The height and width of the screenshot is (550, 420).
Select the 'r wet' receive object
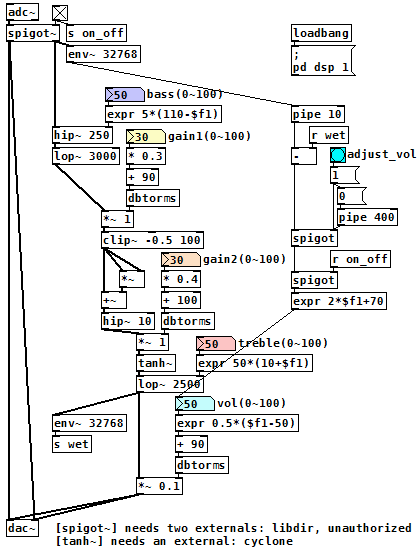click(329, 135)
